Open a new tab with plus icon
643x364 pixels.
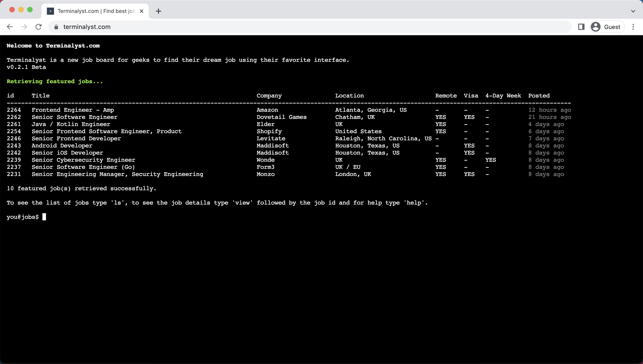[x=158, y=11]
